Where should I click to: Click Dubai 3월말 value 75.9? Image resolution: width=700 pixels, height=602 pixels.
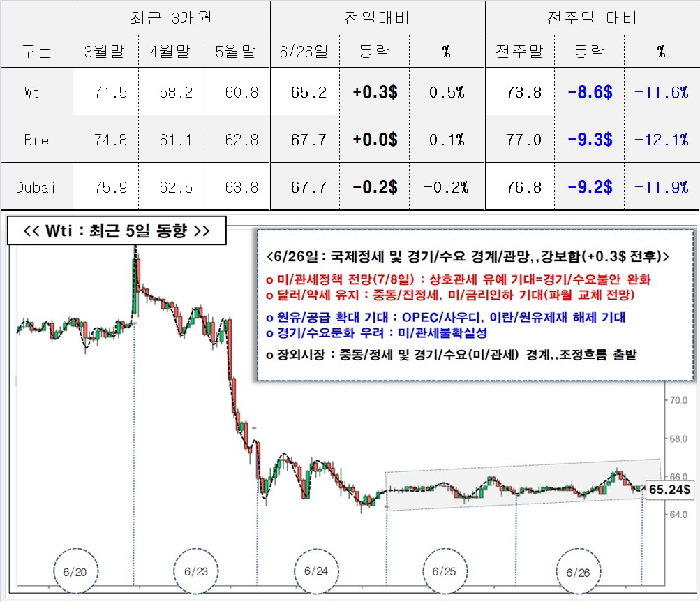click(110, 187)
